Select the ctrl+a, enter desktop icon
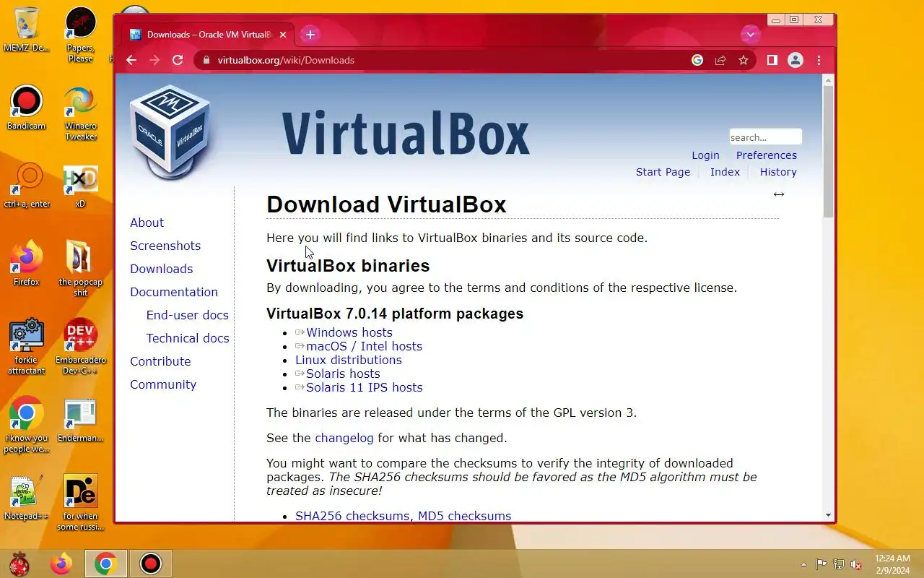 [27, 186]
